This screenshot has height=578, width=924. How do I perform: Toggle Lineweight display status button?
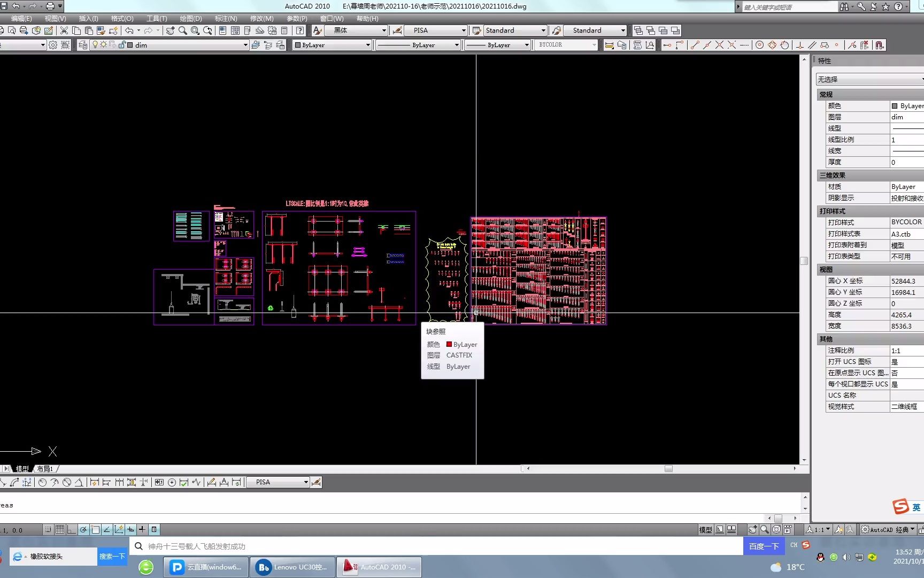point(142,529)
